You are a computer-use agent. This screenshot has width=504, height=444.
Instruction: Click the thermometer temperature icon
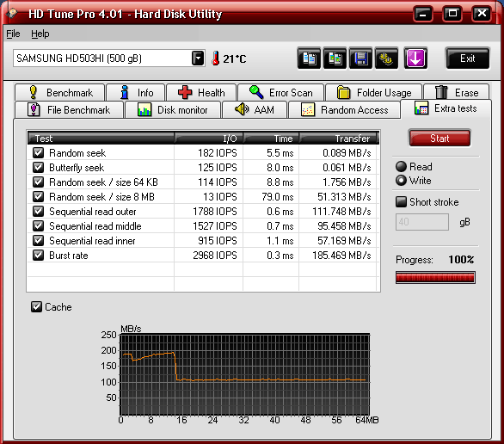pos(216,59)
